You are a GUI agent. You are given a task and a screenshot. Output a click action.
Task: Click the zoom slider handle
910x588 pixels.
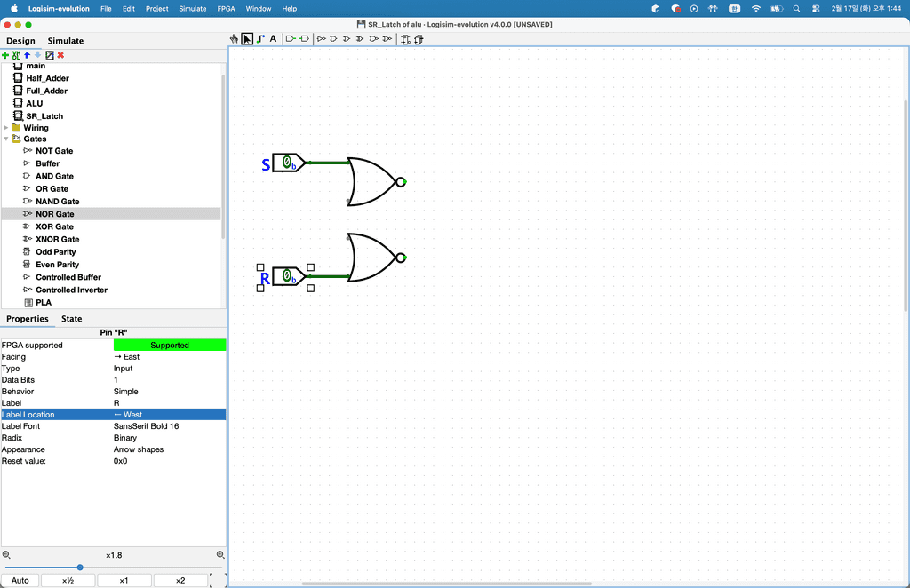pos(80,568)
